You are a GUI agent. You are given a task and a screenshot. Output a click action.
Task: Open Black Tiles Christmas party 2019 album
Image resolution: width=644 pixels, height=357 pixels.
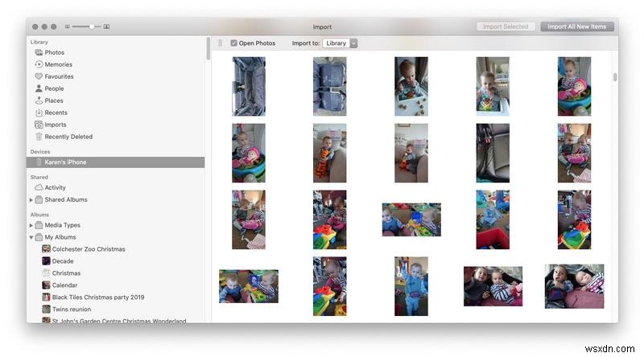(x=97, y=297)
